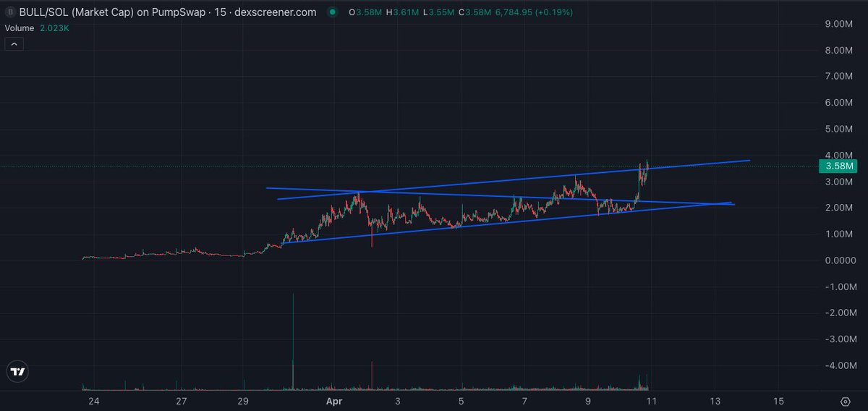This screenshot has width=868, height=411.
Task: Click the 29 date label on time axis
Action: coord(243,402)
